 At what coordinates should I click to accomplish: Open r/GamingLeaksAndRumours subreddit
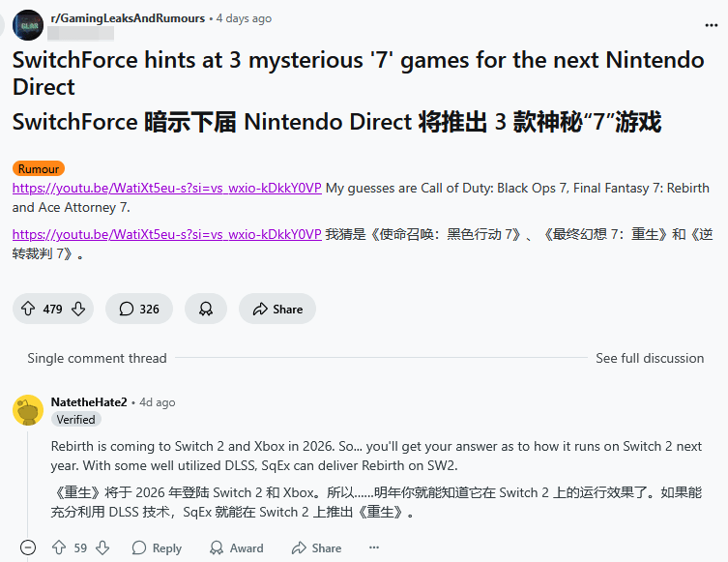(128, 18)
